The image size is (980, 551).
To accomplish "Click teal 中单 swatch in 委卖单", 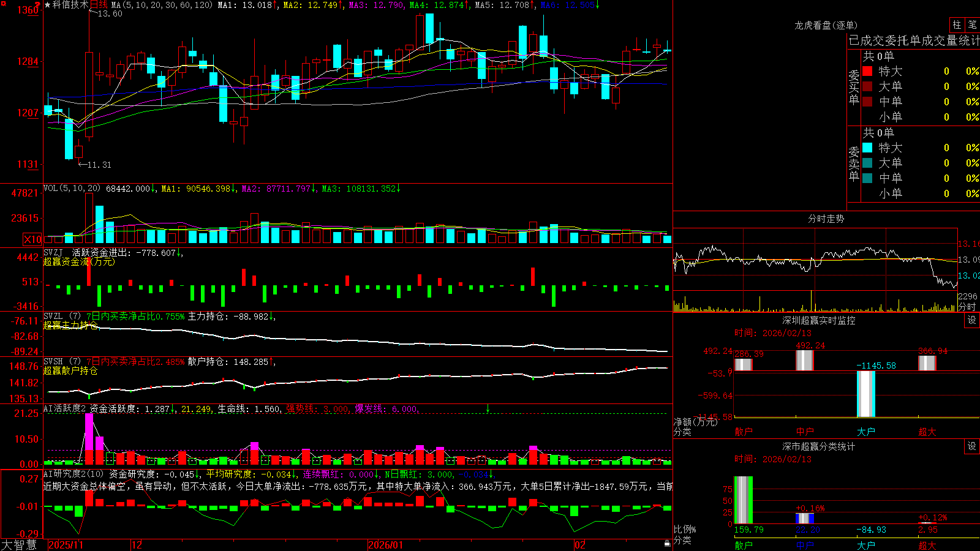I will pos(867,178).
